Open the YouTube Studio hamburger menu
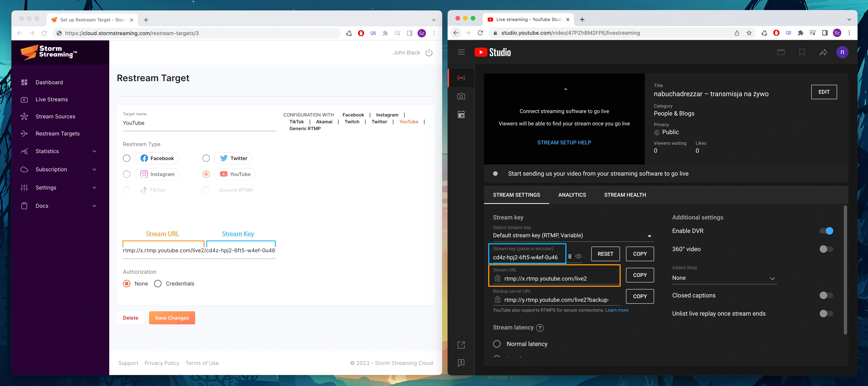This screenshot has width=868, height=386. [x=461, y=52]
